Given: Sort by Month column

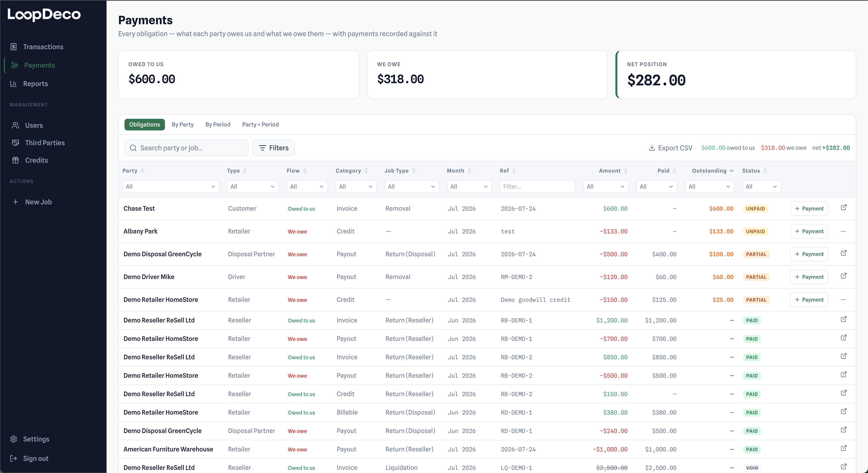Looking at the screenshot, I should 459,171.
